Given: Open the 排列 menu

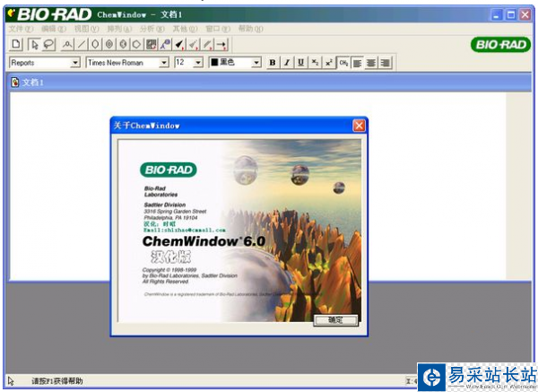Looking at the screenshot, I should [119, 29].
